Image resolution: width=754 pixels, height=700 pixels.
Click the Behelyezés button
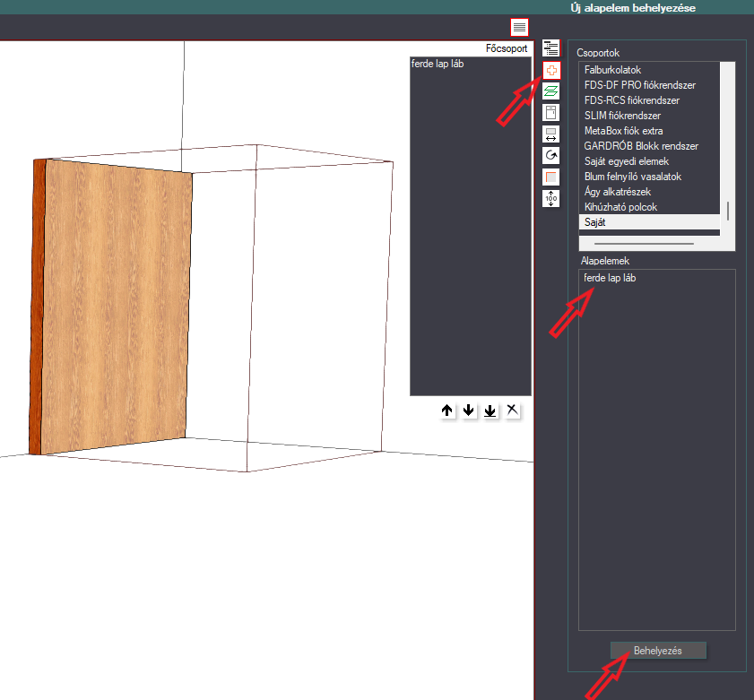658,651
